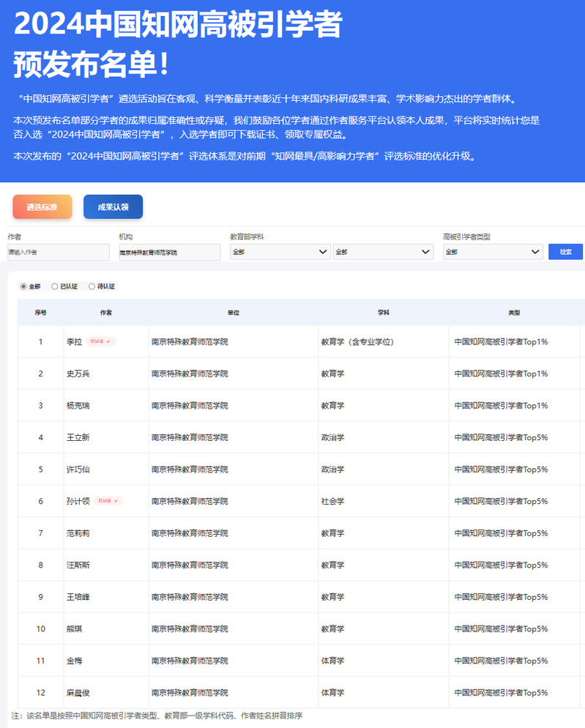This screenshot has width=585, height=728.
Task: Click Top1% type cell for 史万兵
Action: tap(501, 374)
